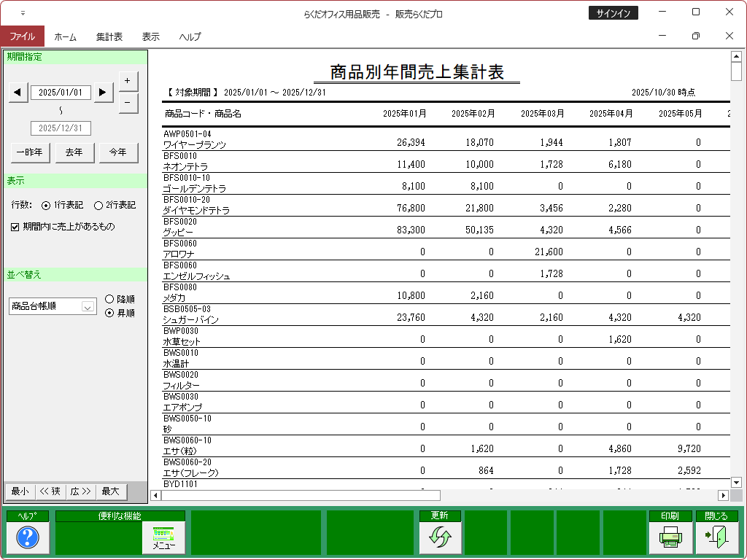Select the 1行表記 radio option
Viewport: 747px width, 560px height.
click(x=46, y=206)
